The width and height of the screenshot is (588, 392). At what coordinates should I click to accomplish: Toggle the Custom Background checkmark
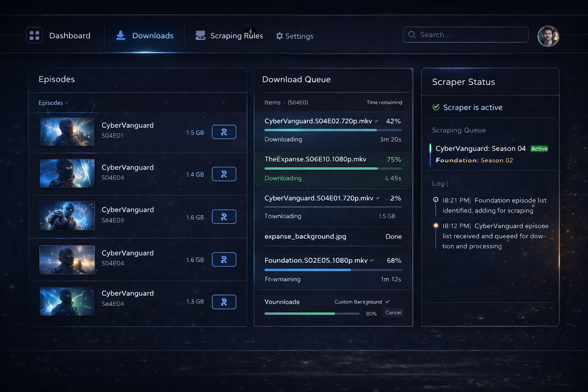coord(387,302)
